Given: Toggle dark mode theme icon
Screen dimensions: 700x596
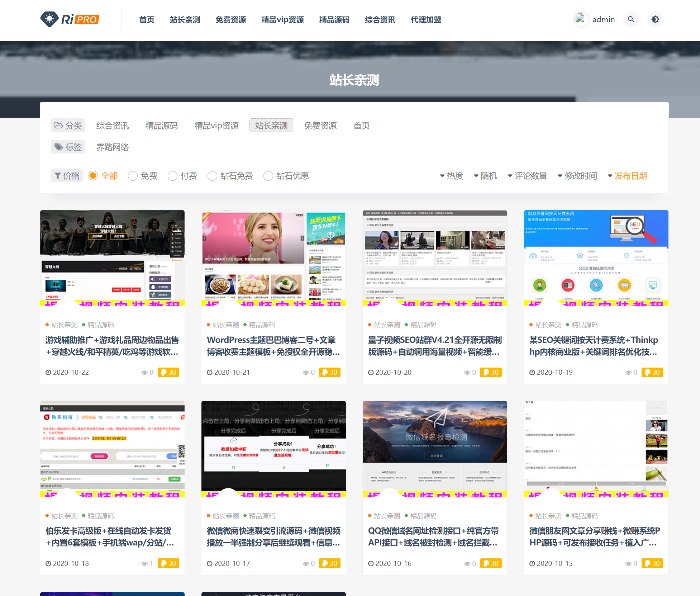Looking at the screenshot, I should [655, 19].
